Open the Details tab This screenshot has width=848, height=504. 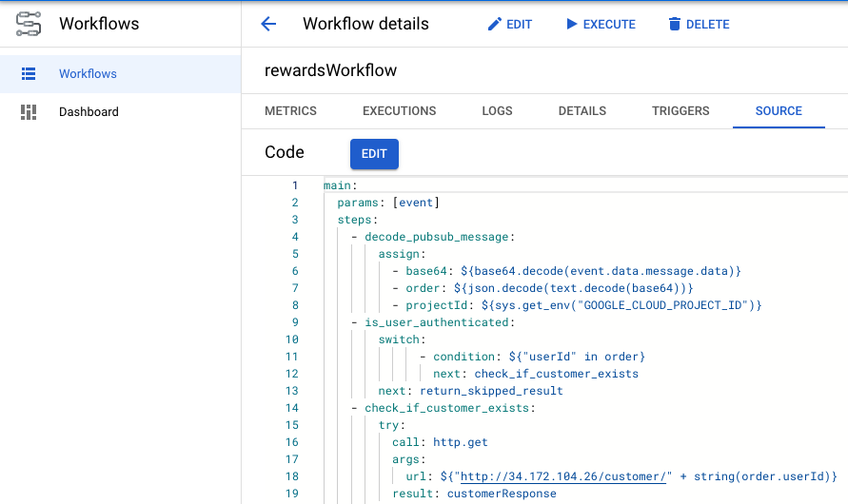(x=582, y=110)
